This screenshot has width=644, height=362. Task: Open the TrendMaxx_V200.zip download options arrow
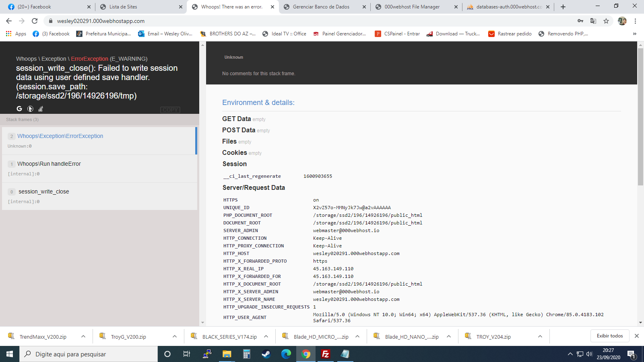83,336
